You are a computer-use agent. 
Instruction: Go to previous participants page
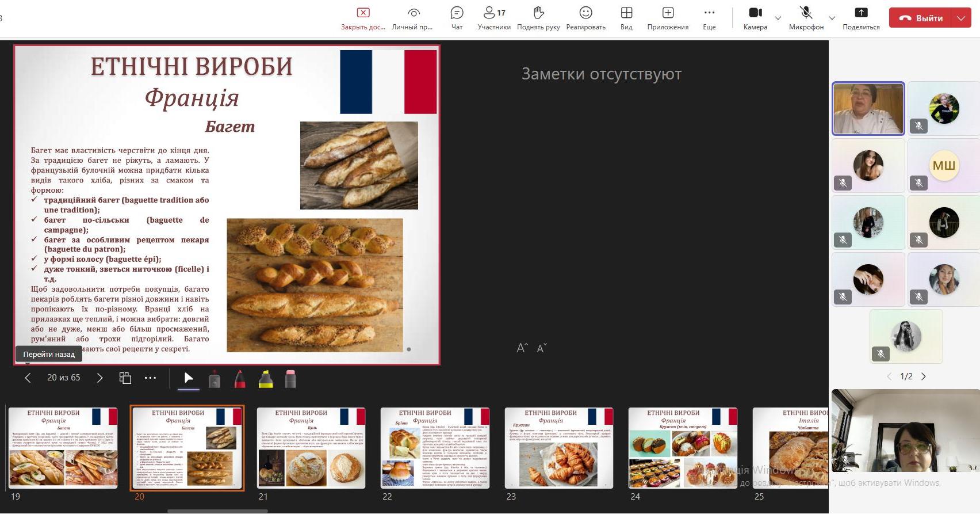889,376
